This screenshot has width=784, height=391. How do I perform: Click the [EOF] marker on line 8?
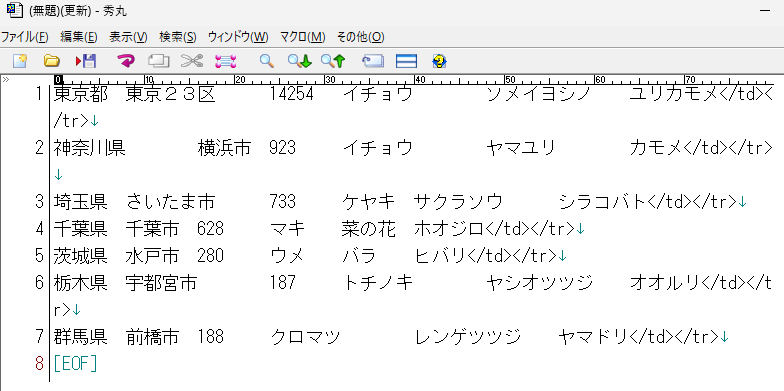(76, 364)
